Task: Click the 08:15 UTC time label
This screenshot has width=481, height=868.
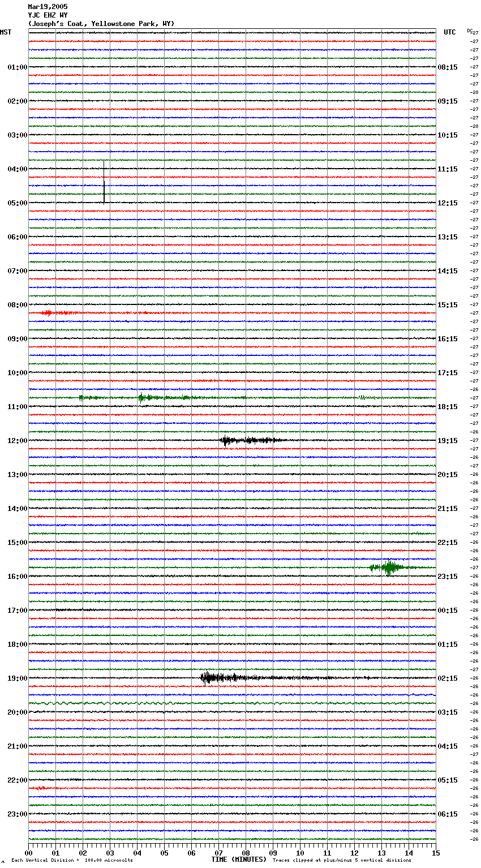Action: (448, 67)
